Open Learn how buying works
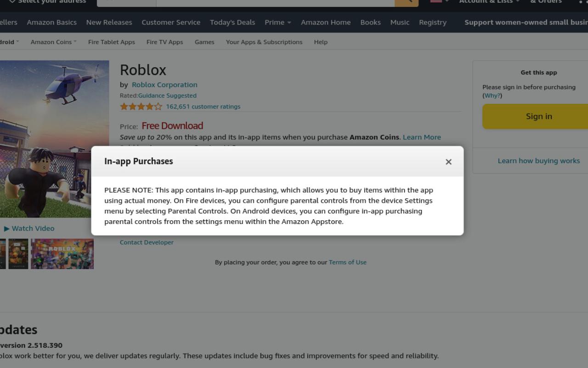Screen dimensions: 588x368 point(538,161)
